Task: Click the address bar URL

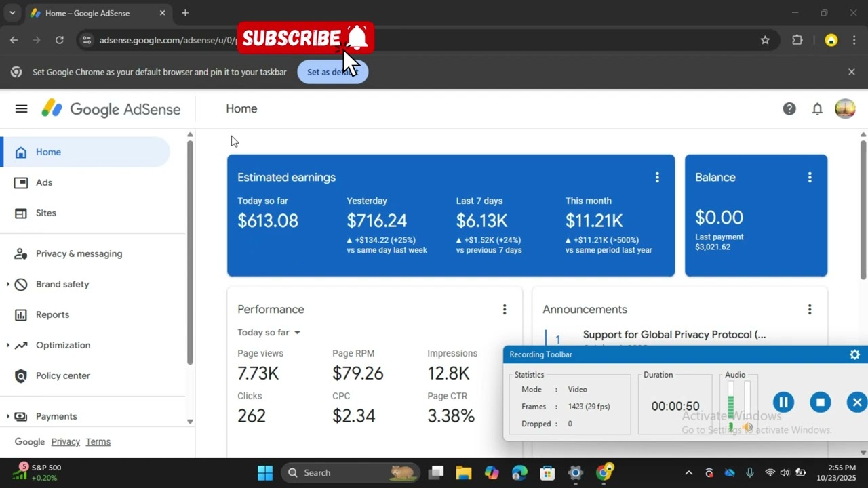Action: point(167,40)
